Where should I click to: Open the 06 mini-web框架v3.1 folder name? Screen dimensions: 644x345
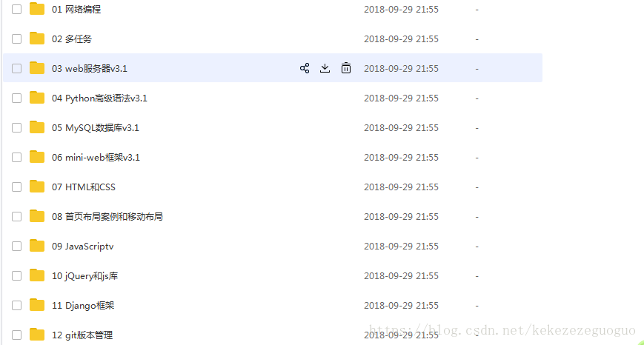[x=96, y=158]
